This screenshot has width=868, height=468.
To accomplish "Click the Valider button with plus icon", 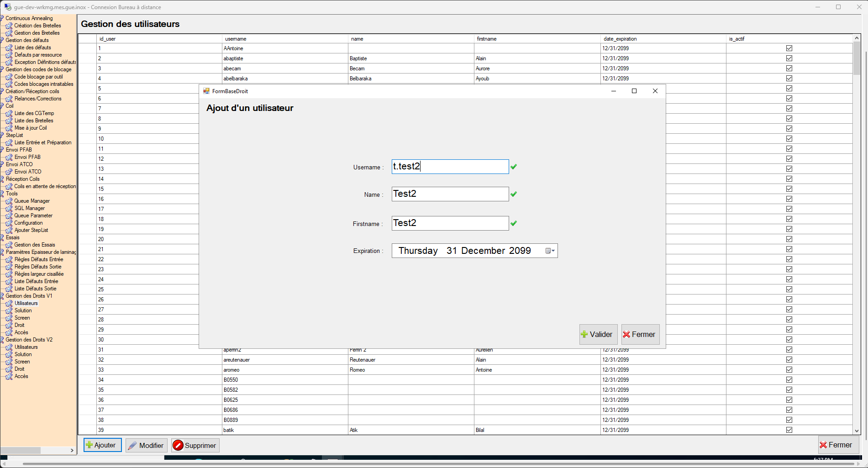I will coord(598,334).
